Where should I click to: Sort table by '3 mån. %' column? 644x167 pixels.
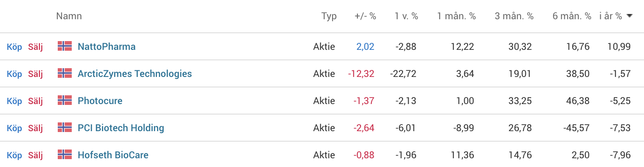(x=514, y=16)
